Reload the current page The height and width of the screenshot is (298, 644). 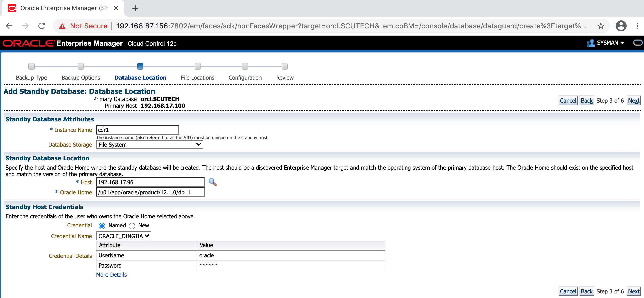click(42, 26)
